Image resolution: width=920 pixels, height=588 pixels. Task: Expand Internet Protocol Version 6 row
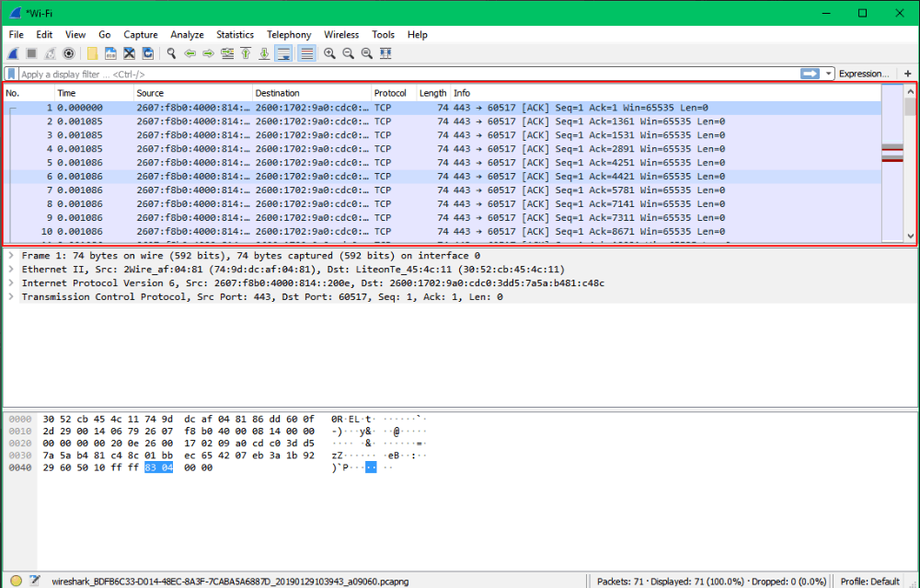pyautogui.click(x=11, y=282)
